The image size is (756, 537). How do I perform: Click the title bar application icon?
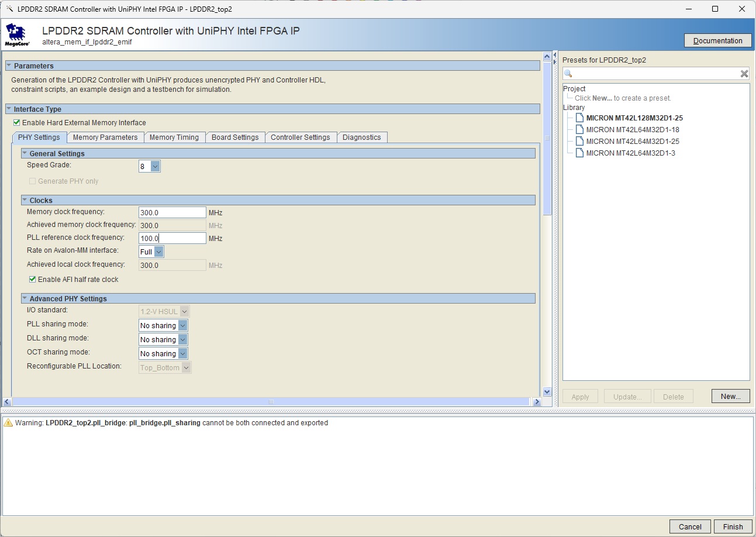(x=9, y=9)
